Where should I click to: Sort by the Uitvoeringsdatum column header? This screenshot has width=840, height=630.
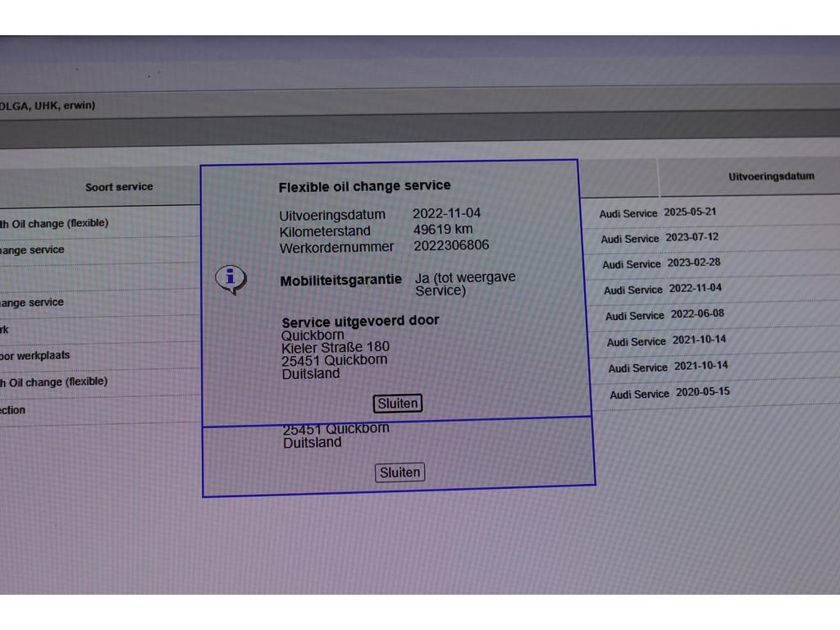point(770,176)
